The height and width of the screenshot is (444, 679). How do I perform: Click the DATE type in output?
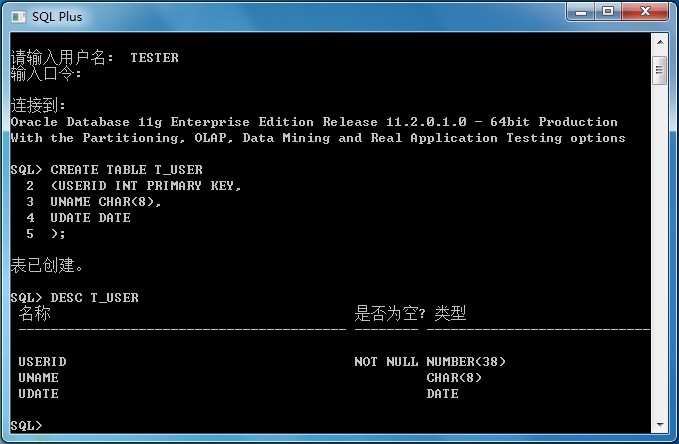coord(443,394)
